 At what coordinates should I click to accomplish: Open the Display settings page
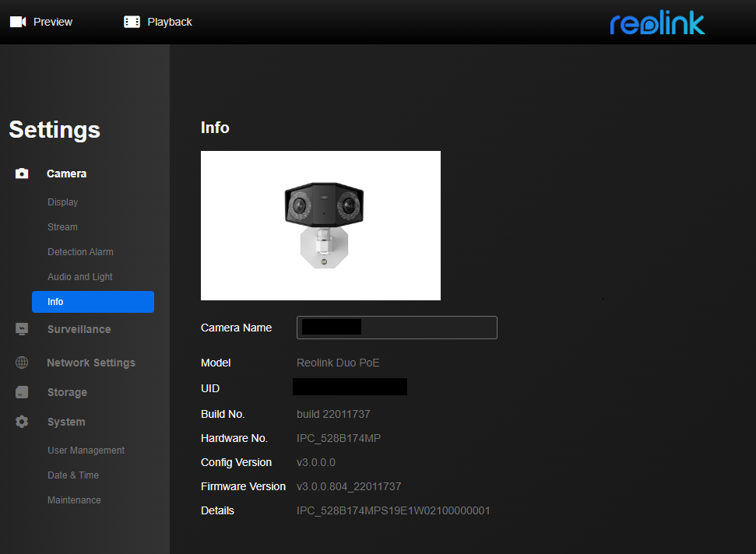[x=62, y=202]
